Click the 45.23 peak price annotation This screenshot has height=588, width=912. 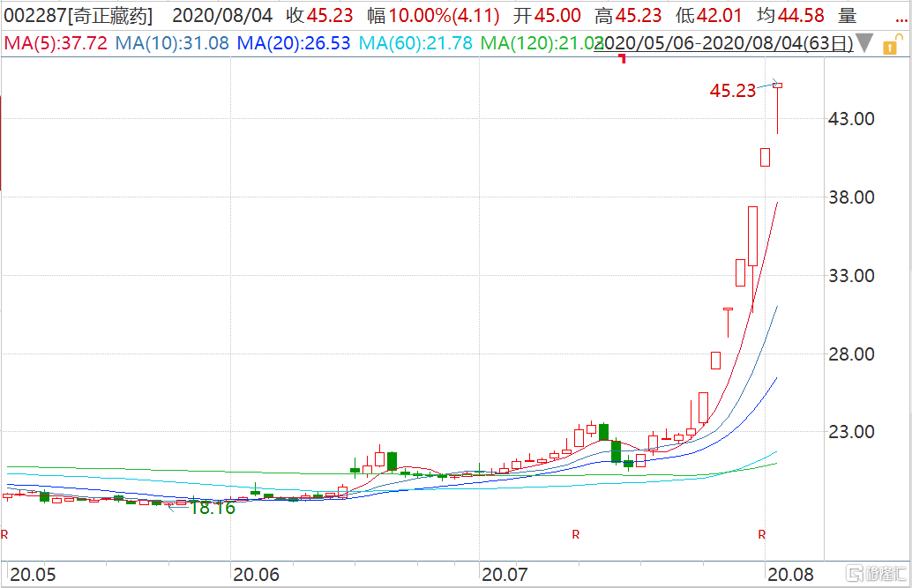733,91
